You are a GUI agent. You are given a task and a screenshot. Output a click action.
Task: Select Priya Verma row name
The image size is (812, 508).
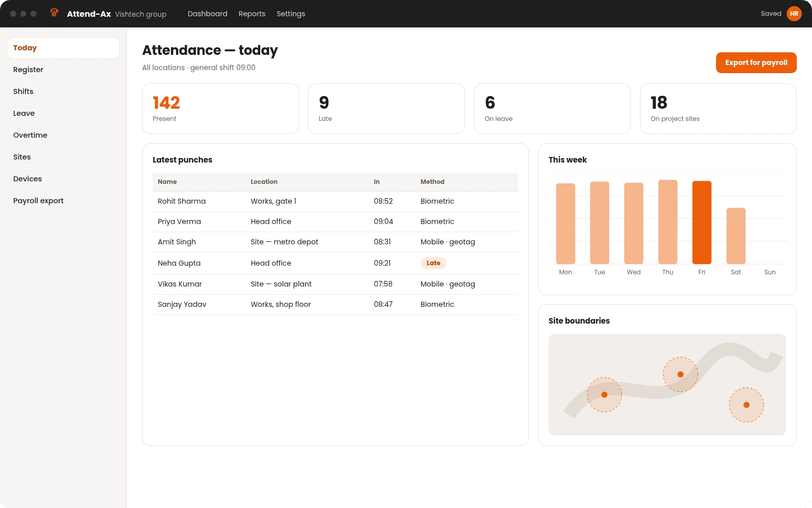click(179, 221)
